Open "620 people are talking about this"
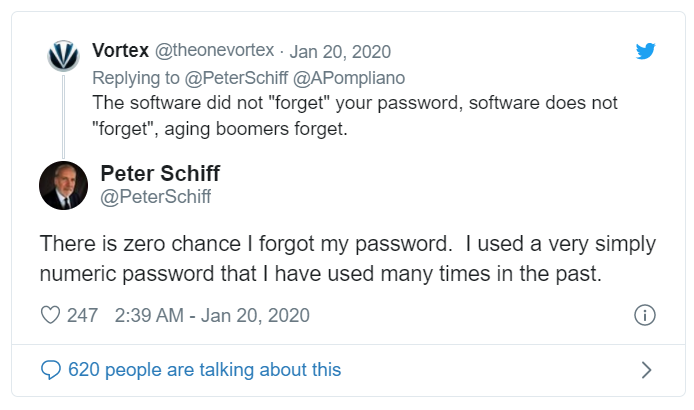The image size is (694, 410). click(x=204, y=370)
